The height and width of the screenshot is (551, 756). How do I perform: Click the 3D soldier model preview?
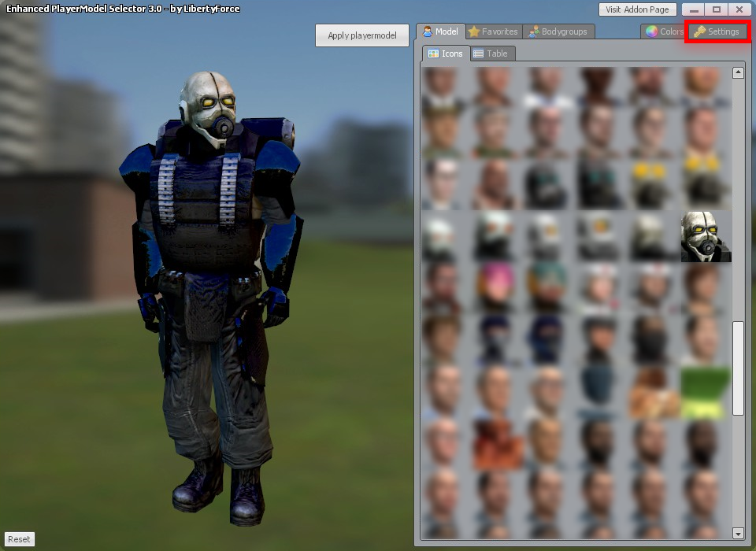(x=212, y=299)
